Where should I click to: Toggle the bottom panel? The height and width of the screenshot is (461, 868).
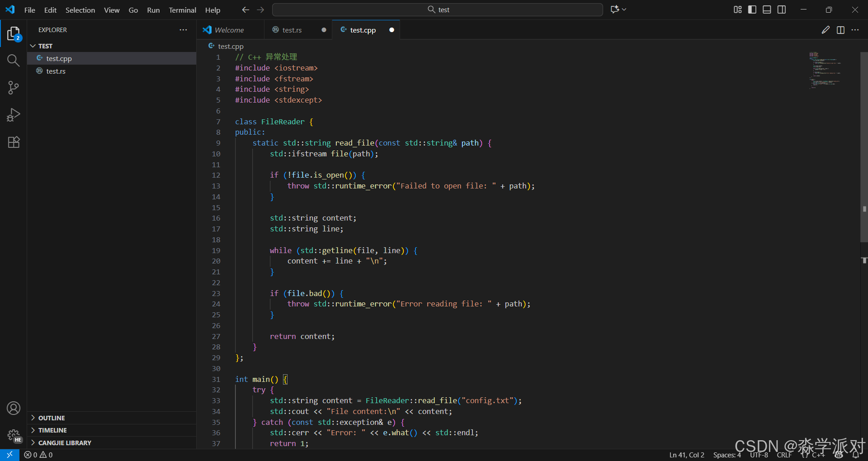point(767,9)
